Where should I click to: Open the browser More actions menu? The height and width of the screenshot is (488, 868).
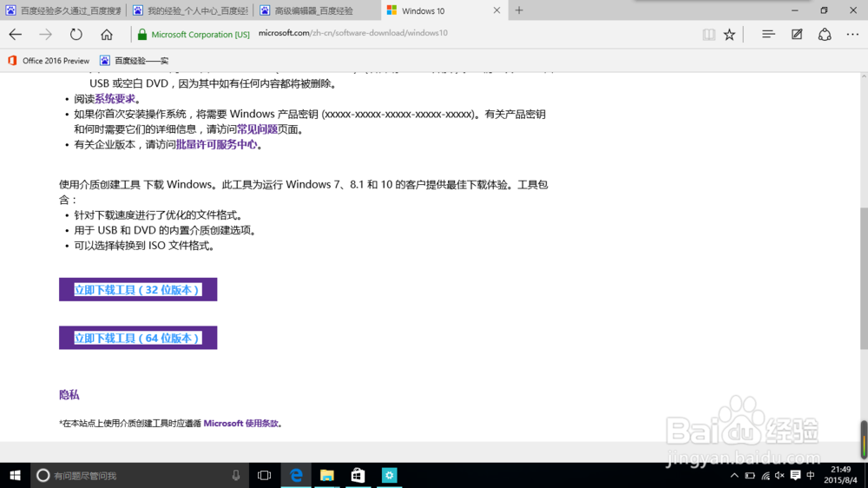pyautogui.click(x=852, y=35)
